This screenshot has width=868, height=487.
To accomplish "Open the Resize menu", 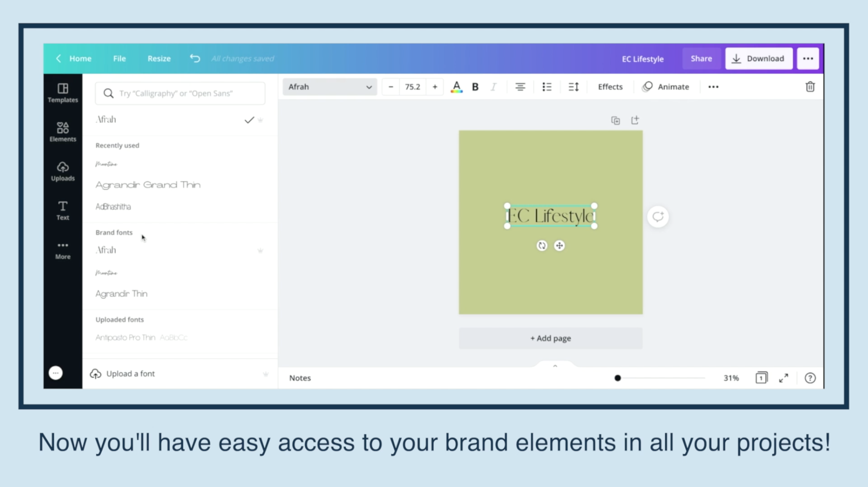I will coord(159,59).
